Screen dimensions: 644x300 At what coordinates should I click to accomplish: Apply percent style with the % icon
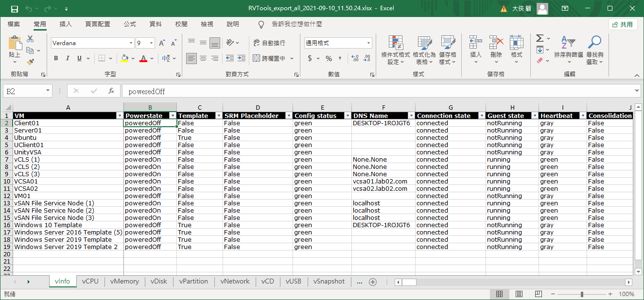(329, 58)
